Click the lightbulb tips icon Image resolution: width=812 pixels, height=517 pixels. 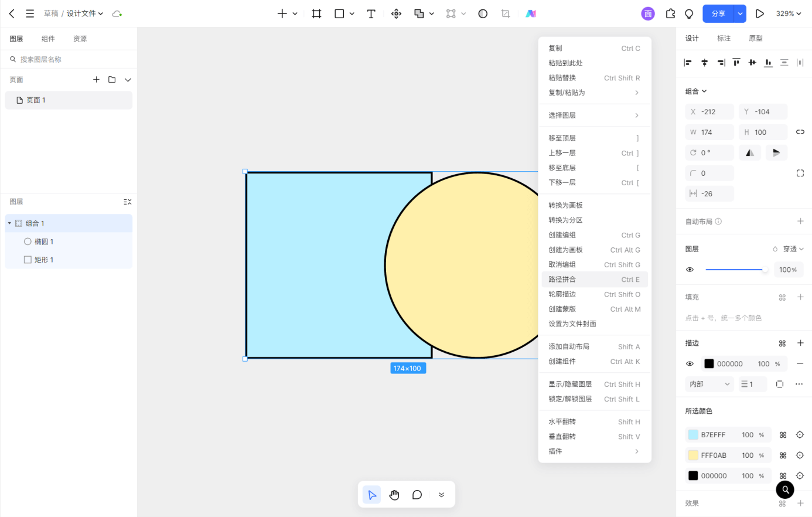pyautogui.click(x=689, y=13)
